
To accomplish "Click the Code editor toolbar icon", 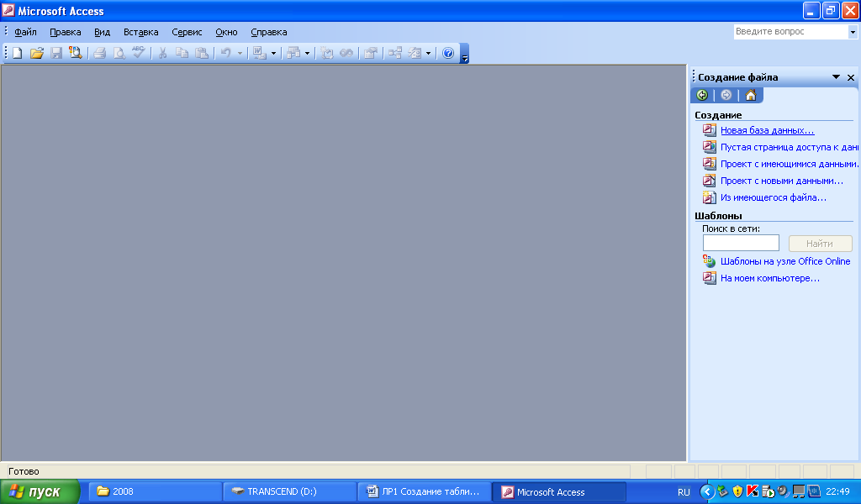I will pyautogui.click(x=327, y=53).
